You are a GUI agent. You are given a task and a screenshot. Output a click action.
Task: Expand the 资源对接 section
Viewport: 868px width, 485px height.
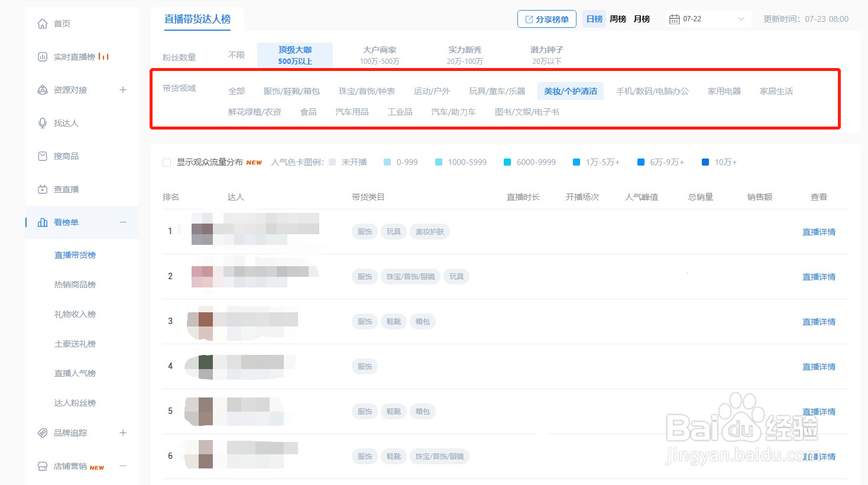123,89
